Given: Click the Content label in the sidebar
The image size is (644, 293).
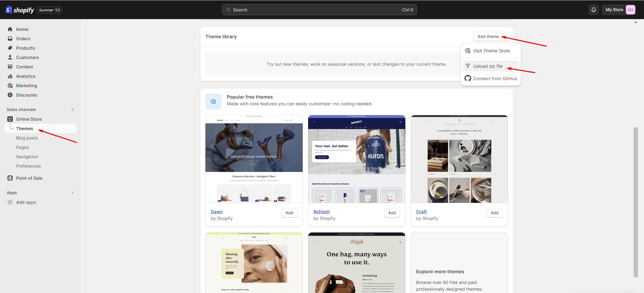Looking at the screenshot, I should pos(24,67).
